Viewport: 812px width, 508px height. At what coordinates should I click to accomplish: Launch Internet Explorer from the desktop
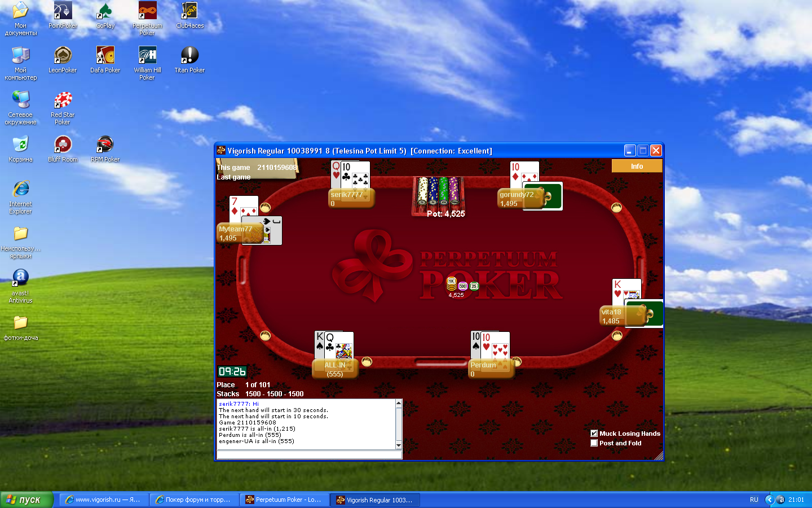20,197
